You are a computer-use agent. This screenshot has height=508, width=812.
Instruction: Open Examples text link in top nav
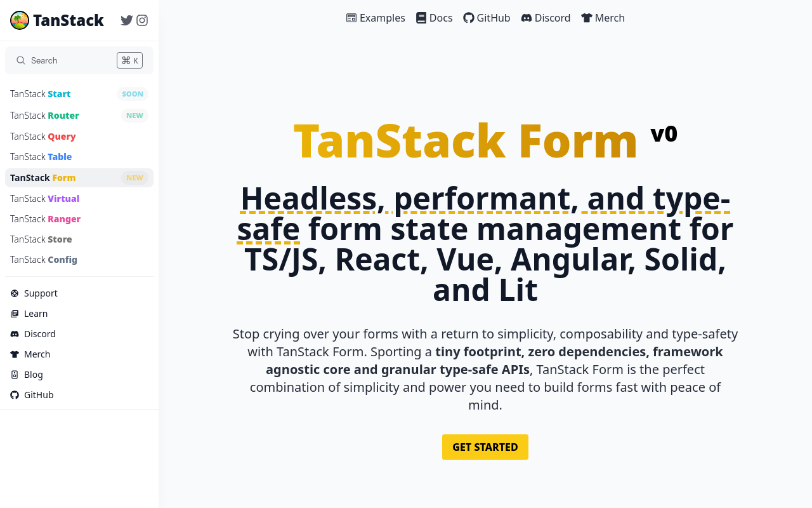[383, 18]
